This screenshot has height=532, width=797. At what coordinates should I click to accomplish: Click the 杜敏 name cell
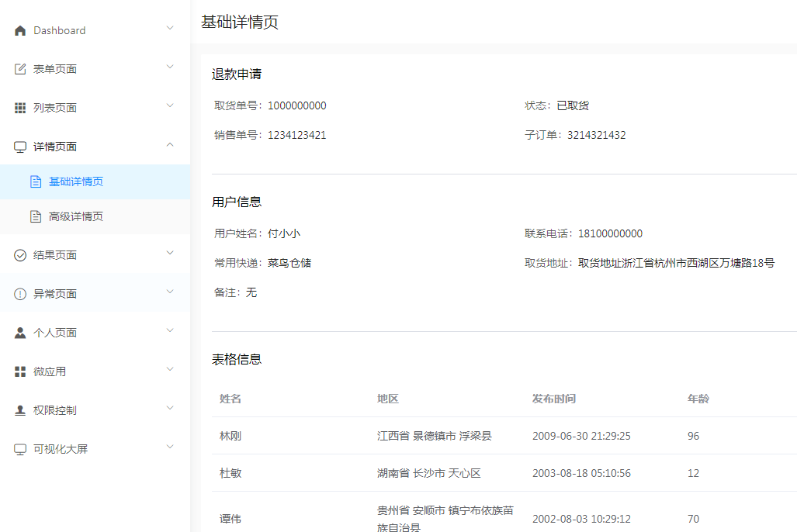(230, 473)
